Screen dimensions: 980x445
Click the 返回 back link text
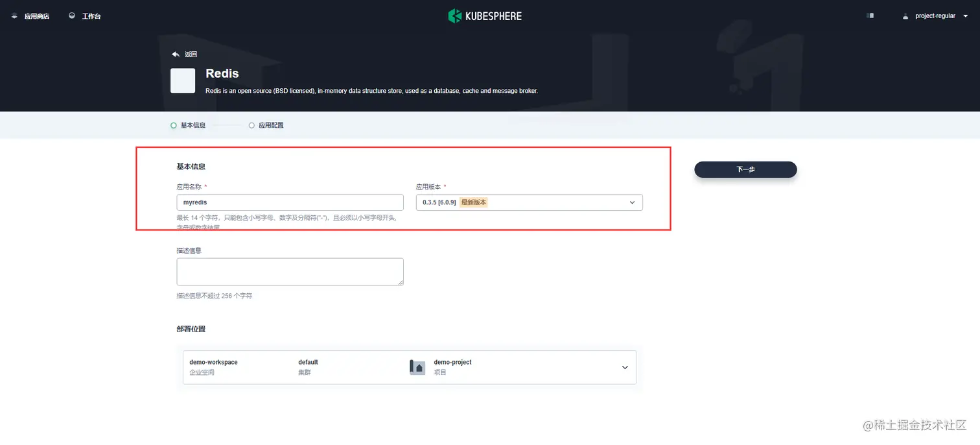point(191,54)
